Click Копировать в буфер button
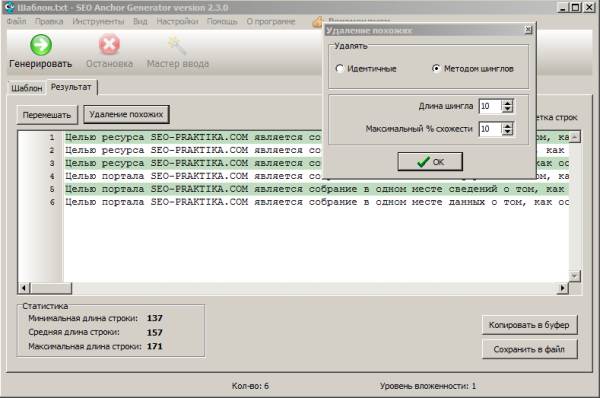The height and width of the screenshot is (398, 600). pyautogui.click(x=529, y=325)
